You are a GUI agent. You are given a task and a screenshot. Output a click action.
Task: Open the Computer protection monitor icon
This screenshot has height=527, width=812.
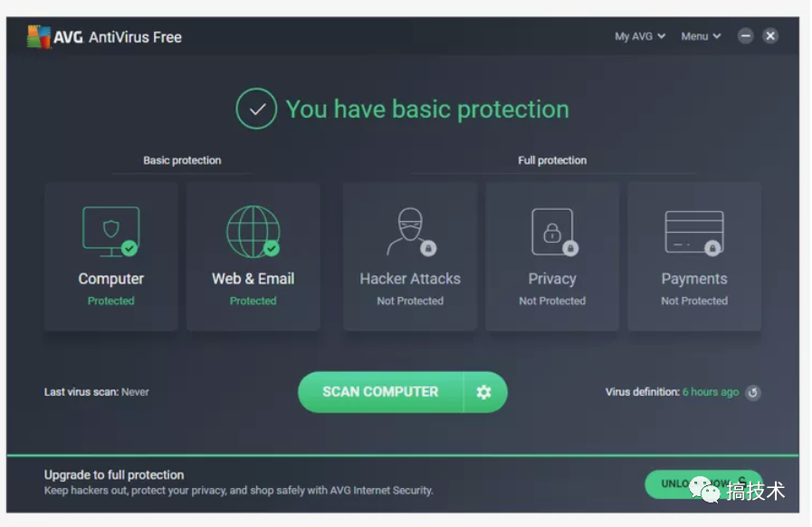click(x=110, y=232)
